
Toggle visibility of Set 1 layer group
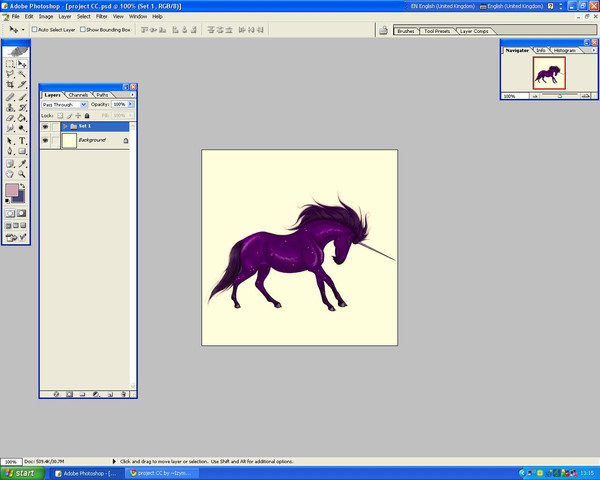point(45,127)
